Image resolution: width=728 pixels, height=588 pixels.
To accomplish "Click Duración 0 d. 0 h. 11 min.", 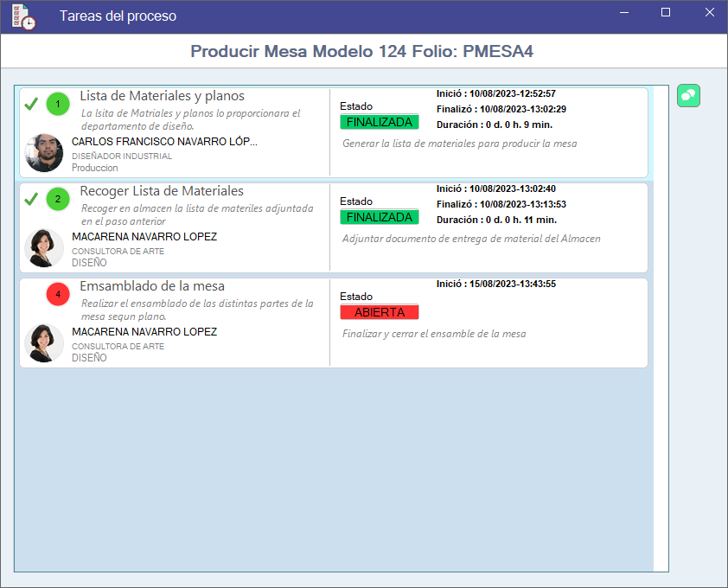I will point(497,220).
